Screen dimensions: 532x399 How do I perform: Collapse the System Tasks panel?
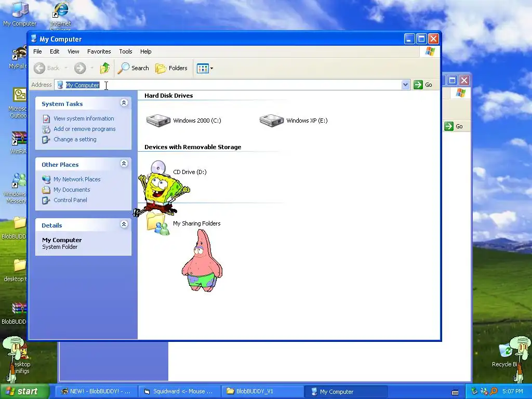coord(124,103)
